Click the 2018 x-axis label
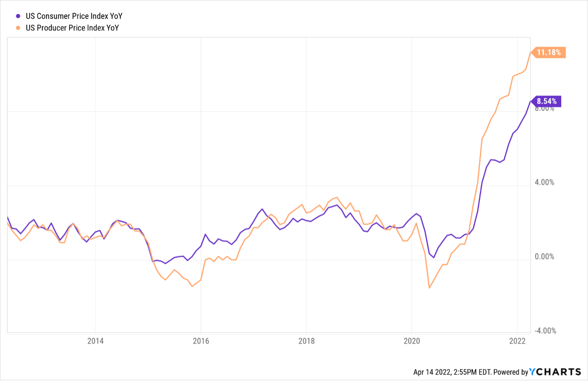Screen dimensions: 588x382 tap(306, 341)
